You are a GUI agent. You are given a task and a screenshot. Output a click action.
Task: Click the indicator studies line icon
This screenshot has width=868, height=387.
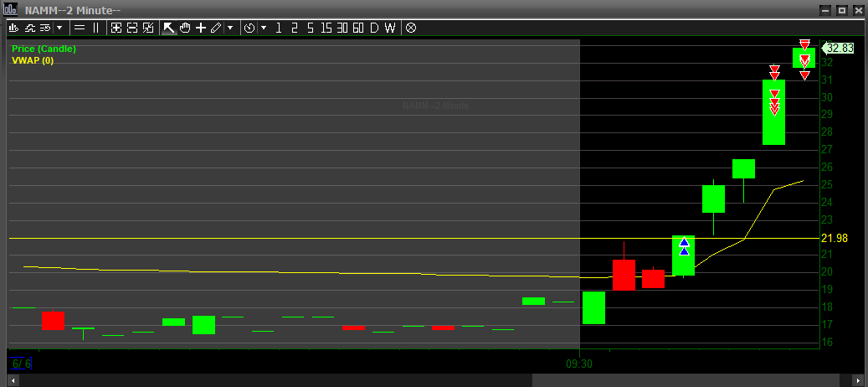pyautogui.click(x=30, y=28)
